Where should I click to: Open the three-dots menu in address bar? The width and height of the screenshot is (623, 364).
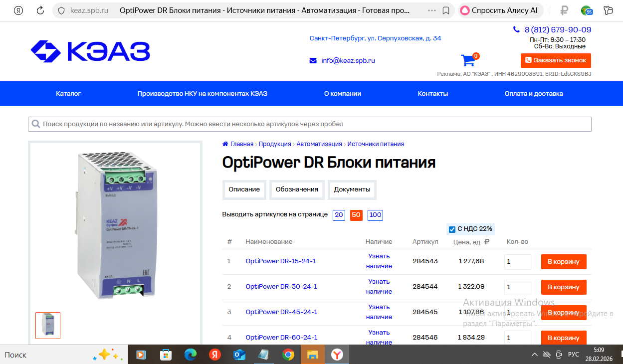pyautogui.click(x=432, y=10)
